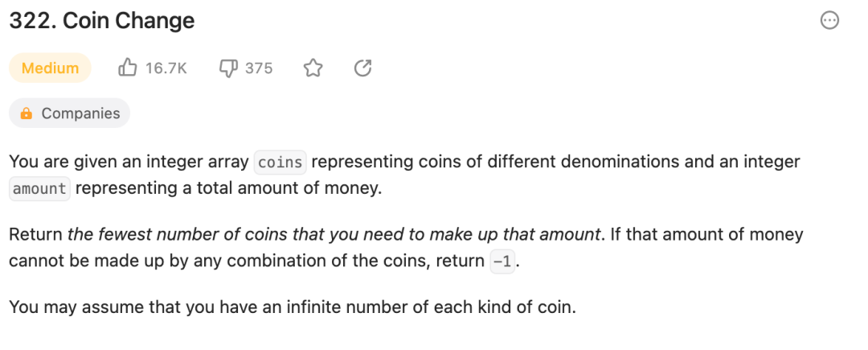Like the problem with thumbs-up icon
The height and width of the screenshot is (350, 868).
click(127, 68)
